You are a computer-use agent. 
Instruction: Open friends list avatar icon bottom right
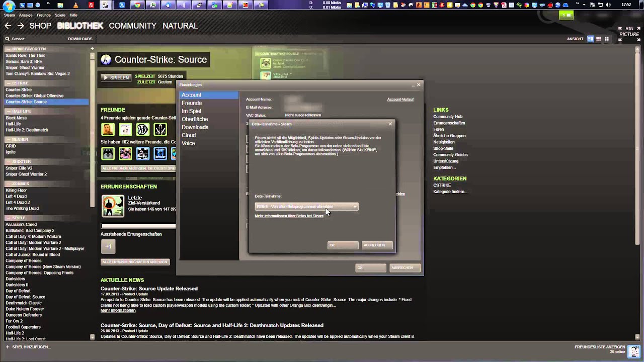click(633, 351)
